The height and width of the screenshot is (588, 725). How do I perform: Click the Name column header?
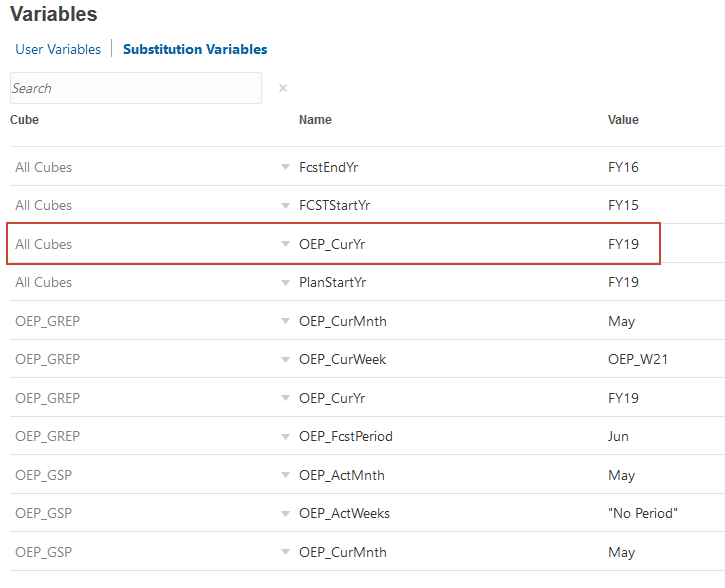tap(315, 120)
